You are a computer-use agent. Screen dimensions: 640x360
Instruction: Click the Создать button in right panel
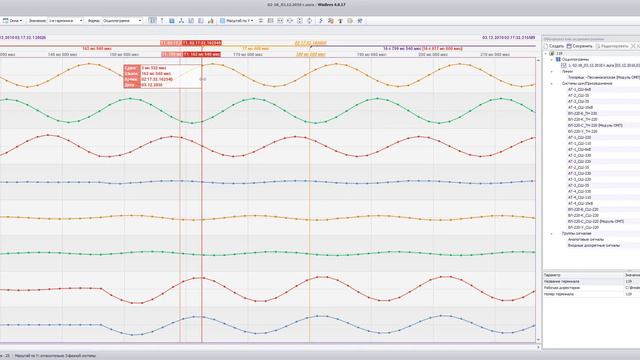click(x=554, y=46)
